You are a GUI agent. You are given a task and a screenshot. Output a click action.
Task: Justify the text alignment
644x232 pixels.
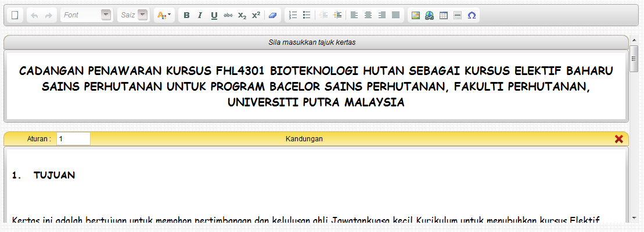tap(395, 15)
